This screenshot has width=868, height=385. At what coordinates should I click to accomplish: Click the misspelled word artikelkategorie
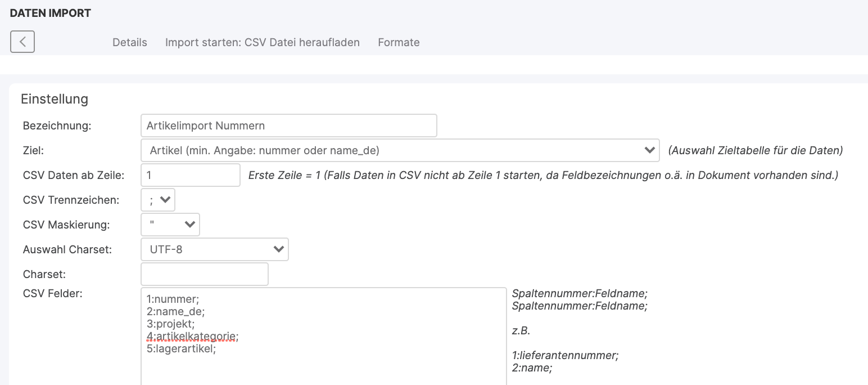(x=195, y=337)
